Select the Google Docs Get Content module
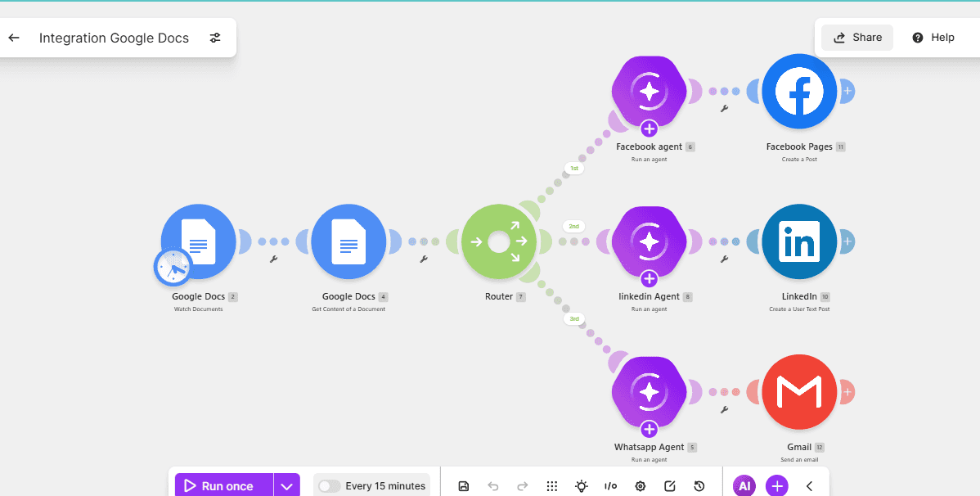The image size is (980, 496). point(348,241)
